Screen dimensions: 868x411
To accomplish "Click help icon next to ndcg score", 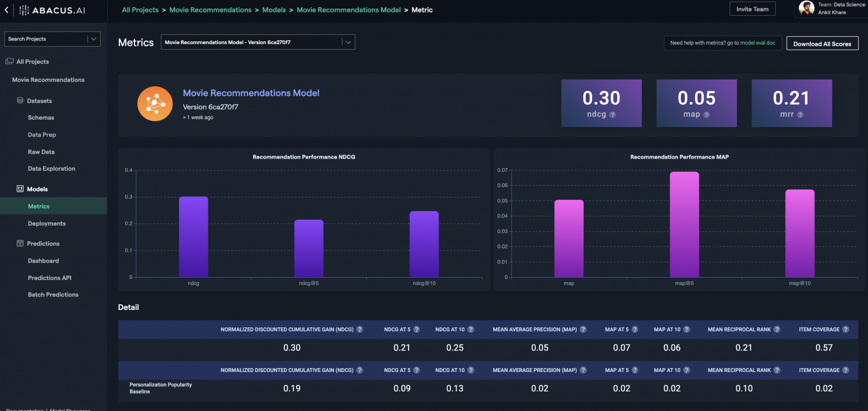I will (x=613, y=115).
